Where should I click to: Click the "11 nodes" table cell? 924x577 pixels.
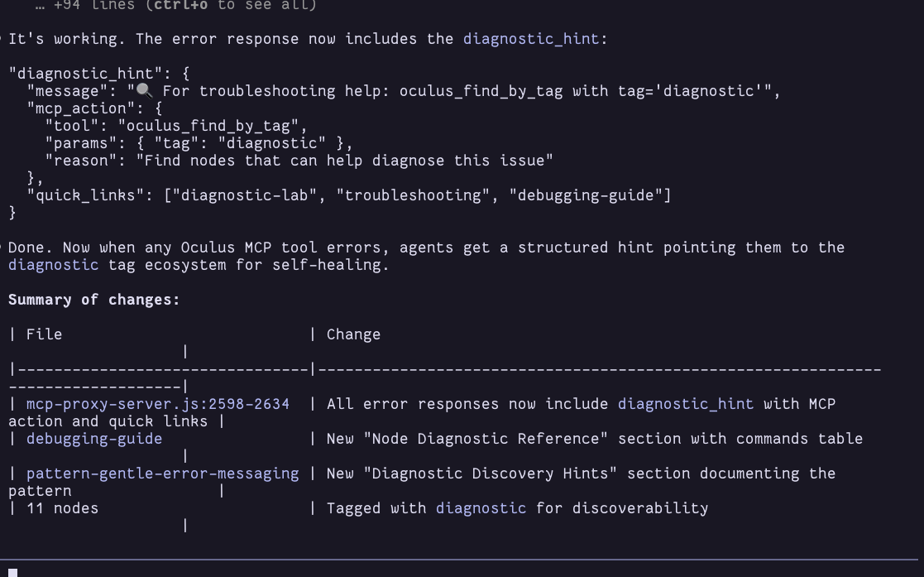click(62, 508)
